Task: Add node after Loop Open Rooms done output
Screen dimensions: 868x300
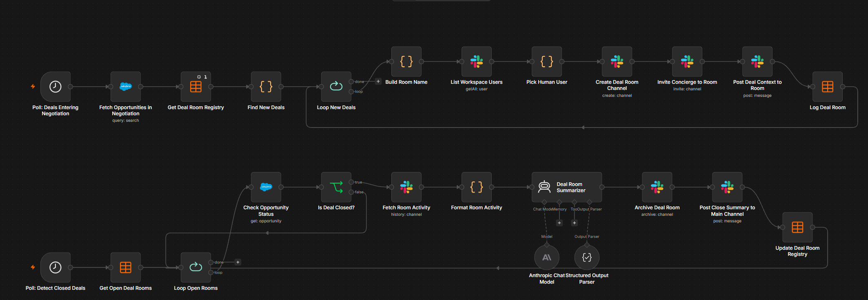Action: tap(238, 262)
